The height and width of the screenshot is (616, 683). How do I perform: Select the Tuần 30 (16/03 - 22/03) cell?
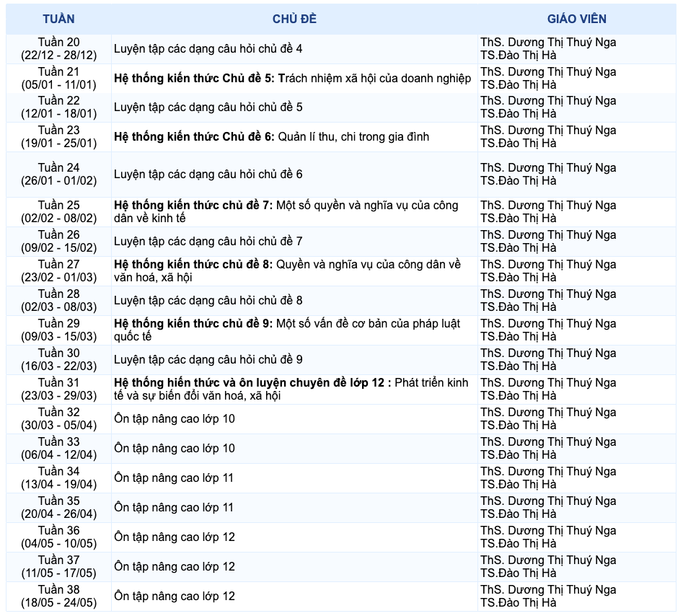point(58,359)
